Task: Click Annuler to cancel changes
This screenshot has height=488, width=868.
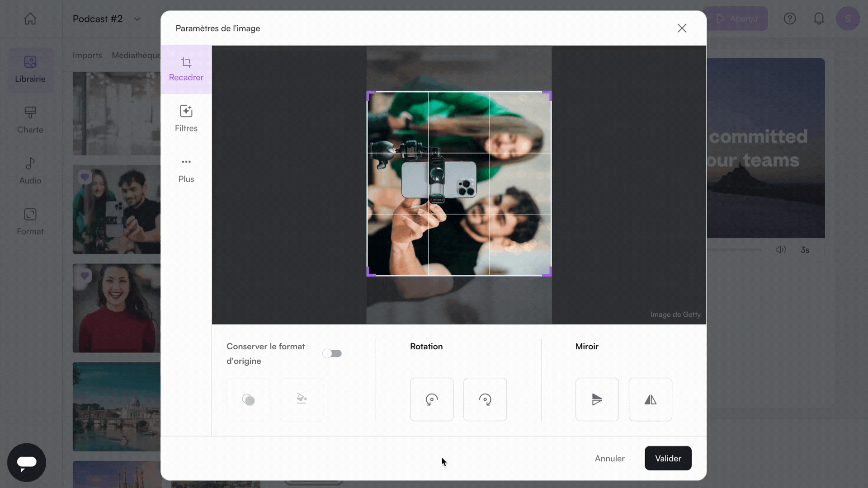Action: point(609,458)
